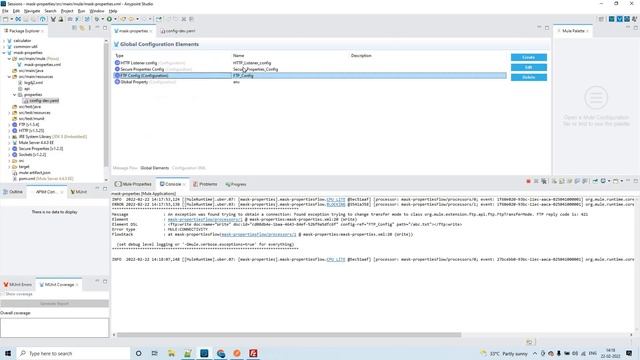Click the blue circular Exchange icon in toolbar
This screenshot has width=640, height=360.
coord(42,19)
